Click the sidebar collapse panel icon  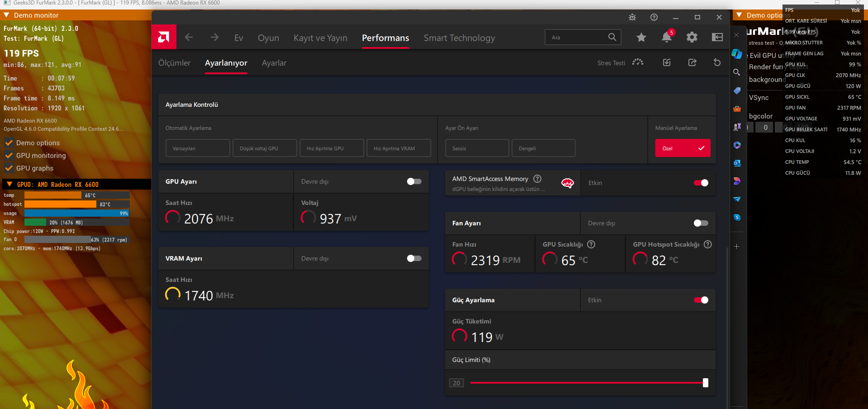coord(717,38)
